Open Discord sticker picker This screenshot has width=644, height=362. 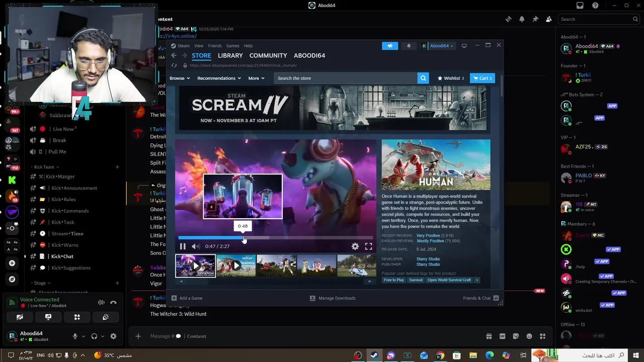516,336
